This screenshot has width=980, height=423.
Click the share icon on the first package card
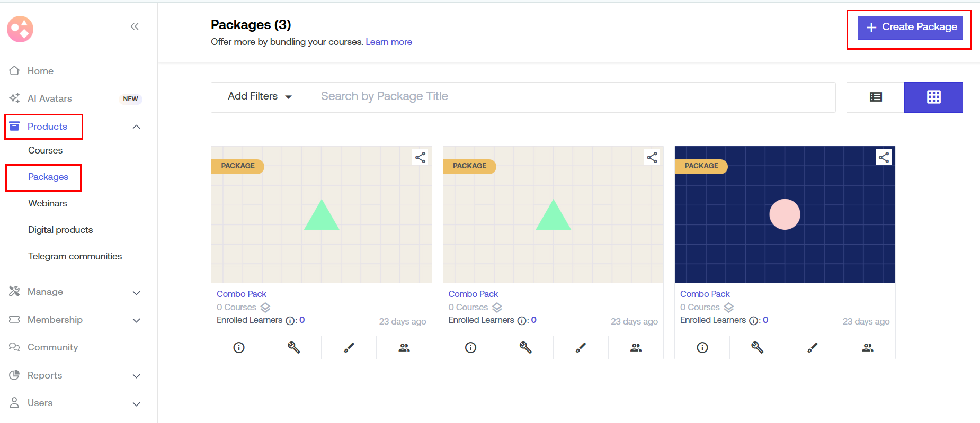click(420, 157)
